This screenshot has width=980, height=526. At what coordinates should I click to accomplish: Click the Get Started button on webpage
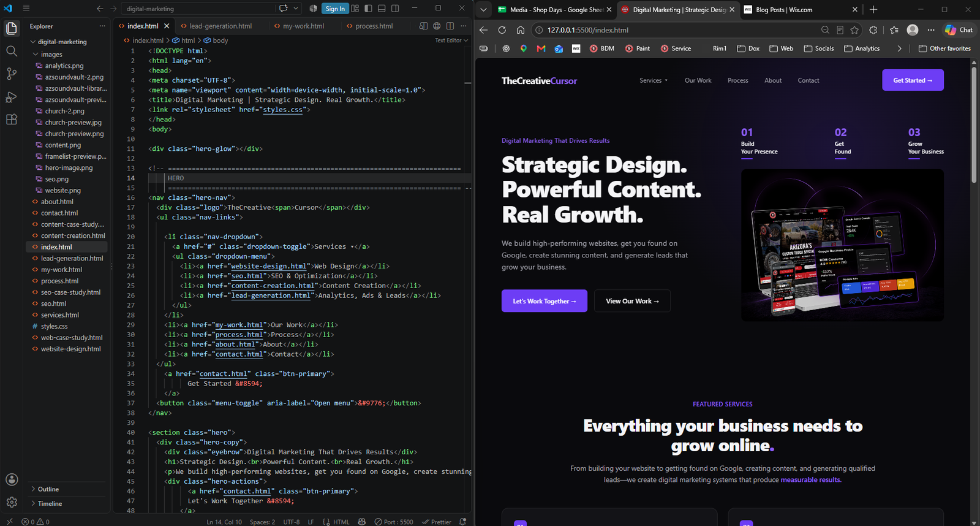913,80
